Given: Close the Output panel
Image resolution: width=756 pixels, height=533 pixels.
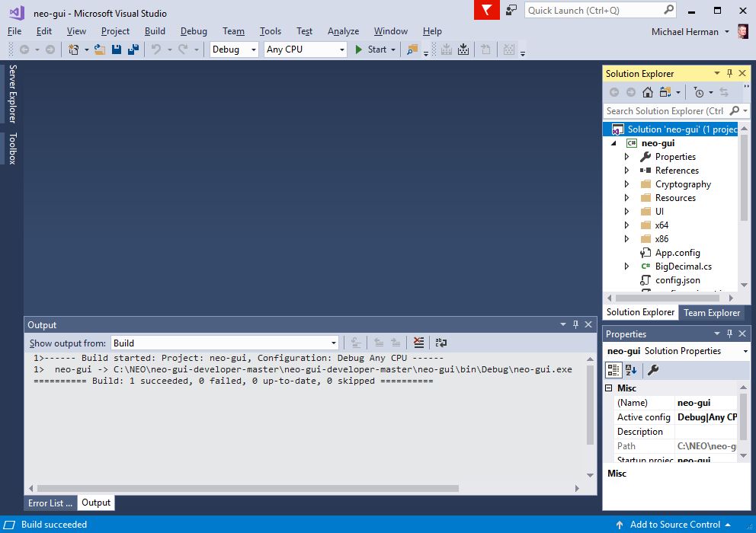Looking at the screenshot, I should point(588,324).
